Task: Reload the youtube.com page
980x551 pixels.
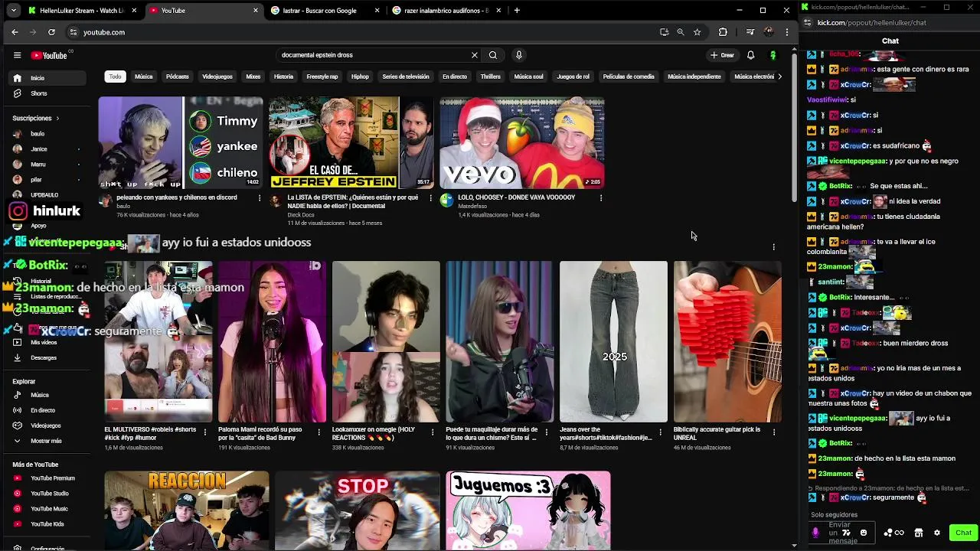Action: tap(51, 32)
